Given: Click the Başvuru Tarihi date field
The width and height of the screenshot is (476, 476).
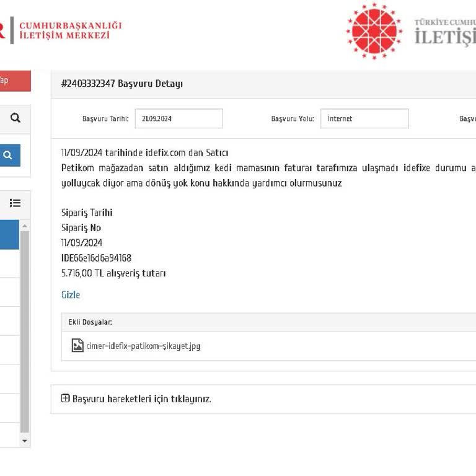Looking at the screenshot, I should click(178, 118).
